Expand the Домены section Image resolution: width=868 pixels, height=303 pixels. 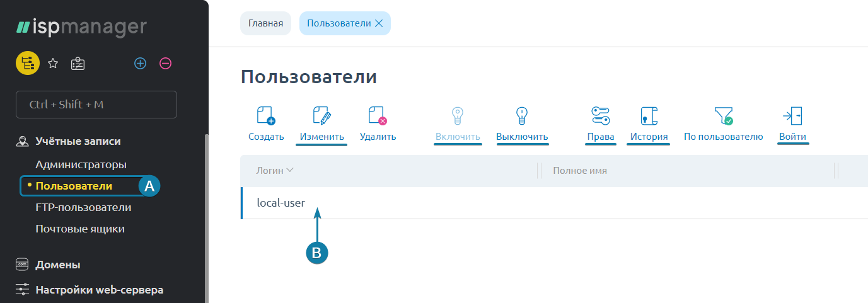[58, 265]
